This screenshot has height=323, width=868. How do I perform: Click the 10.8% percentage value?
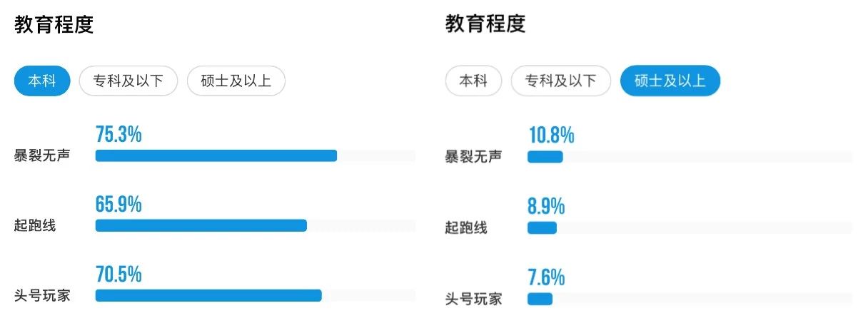551,135
